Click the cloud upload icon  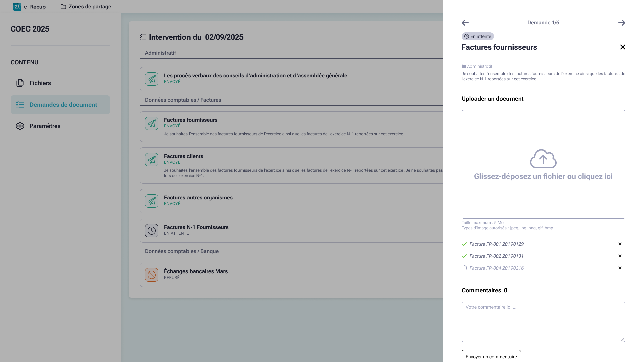point(543,159)
